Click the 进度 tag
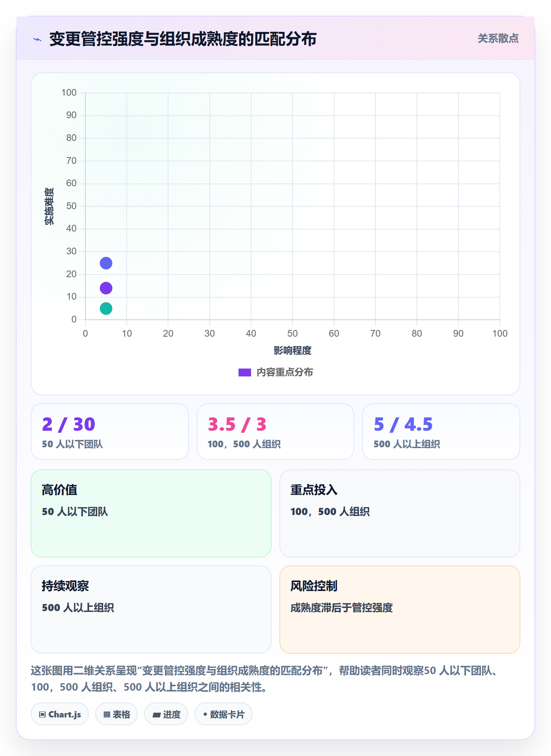The width and height of the screenshot is (551, 756). click(166, 714)
